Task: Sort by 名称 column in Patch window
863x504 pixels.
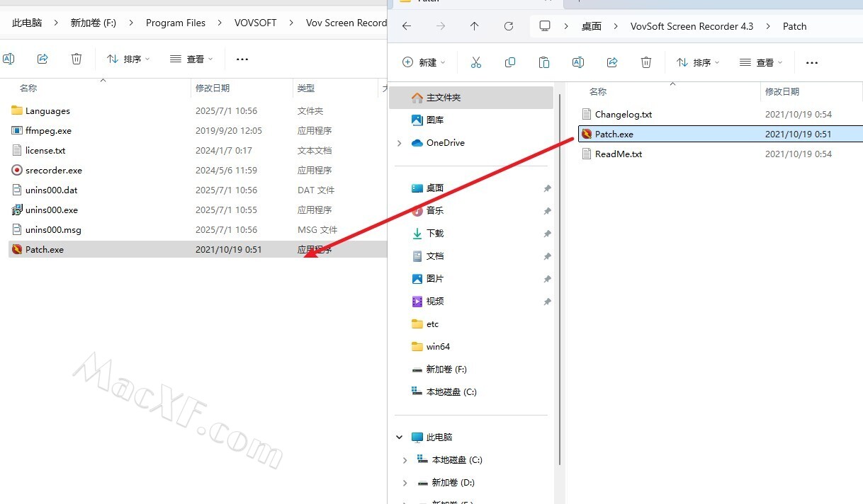Action: [598, 91]
